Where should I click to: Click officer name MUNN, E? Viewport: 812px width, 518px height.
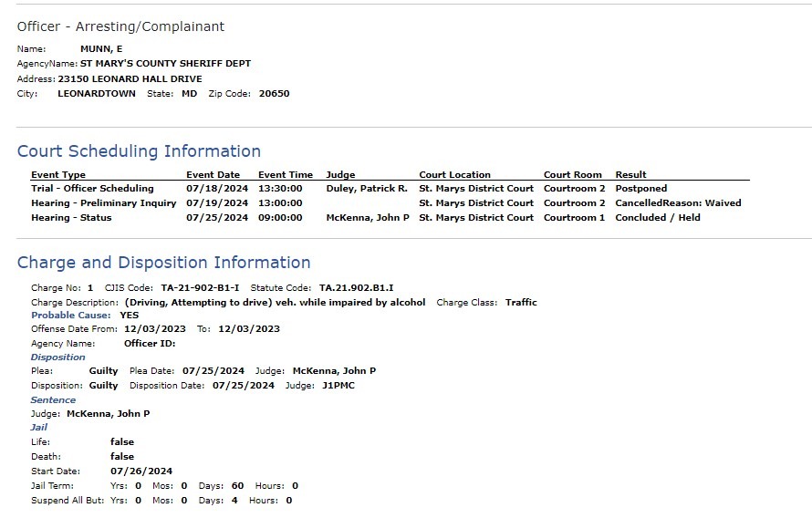pos(101,48)
